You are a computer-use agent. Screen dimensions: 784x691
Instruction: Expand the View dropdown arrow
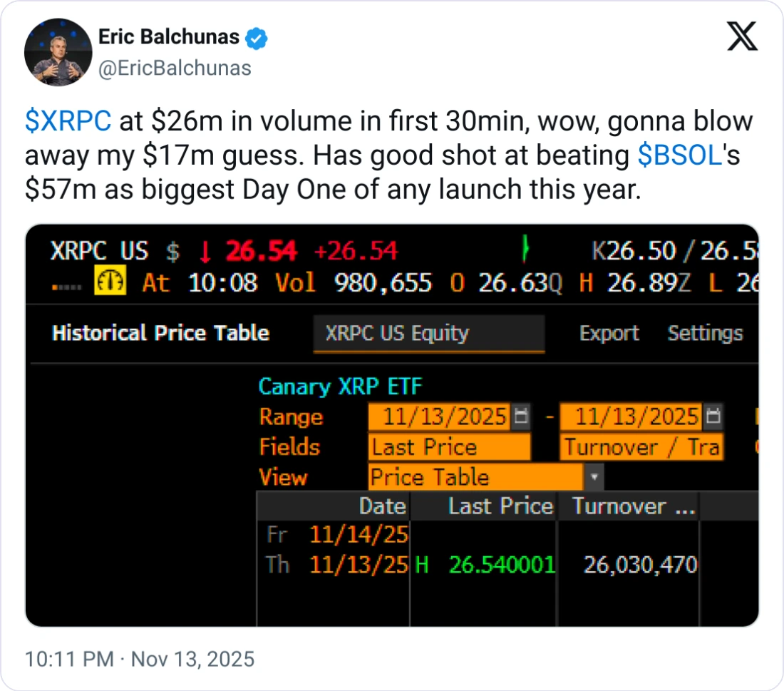tap(594, 477)
